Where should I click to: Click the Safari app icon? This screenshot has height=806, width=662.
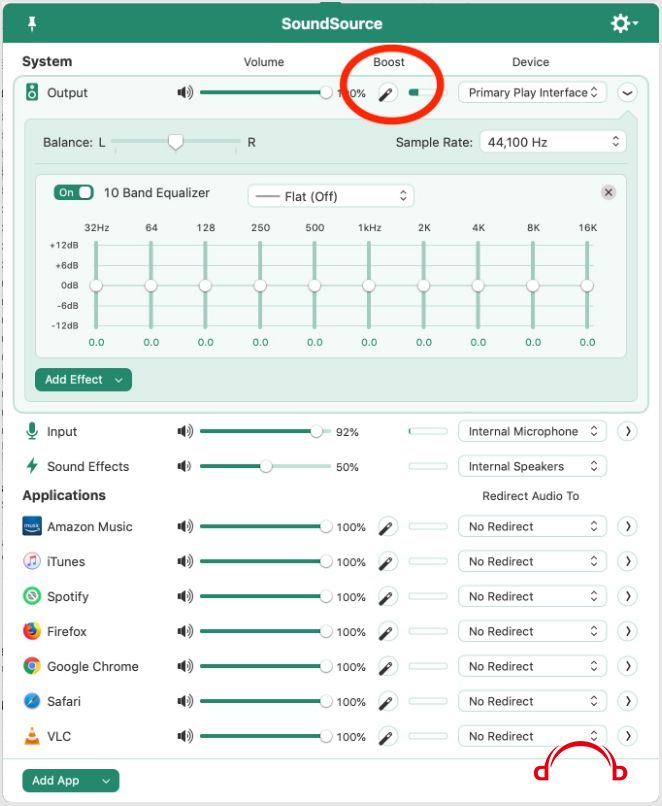(x=32, y=701)
